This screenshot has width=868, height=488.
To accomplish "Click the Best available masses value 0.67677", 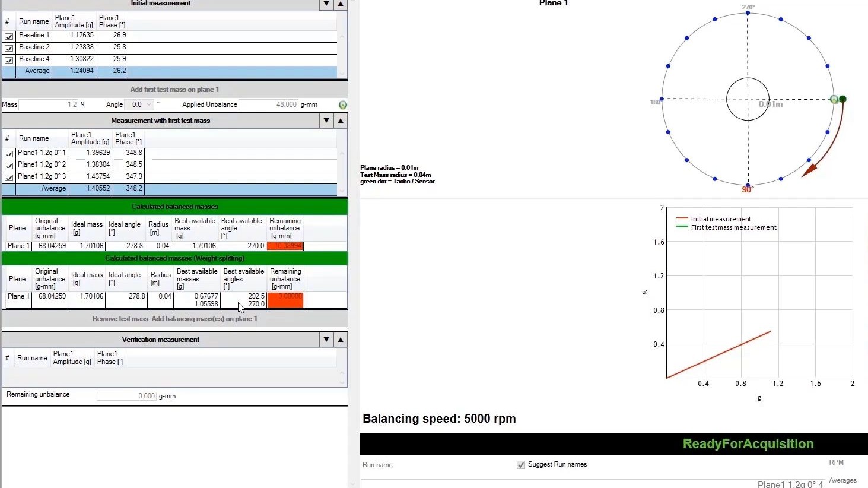I will click(206, 296).
